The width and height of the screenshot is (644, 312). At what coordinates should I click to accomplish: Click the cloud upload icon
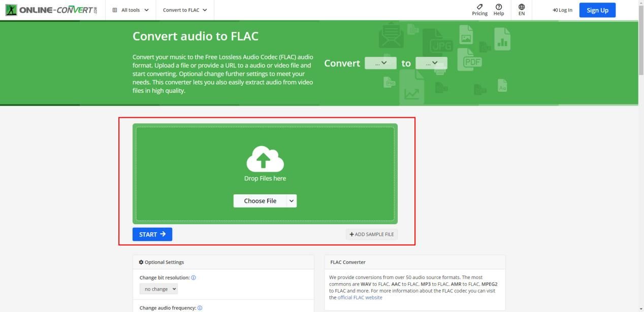[265, 159]
